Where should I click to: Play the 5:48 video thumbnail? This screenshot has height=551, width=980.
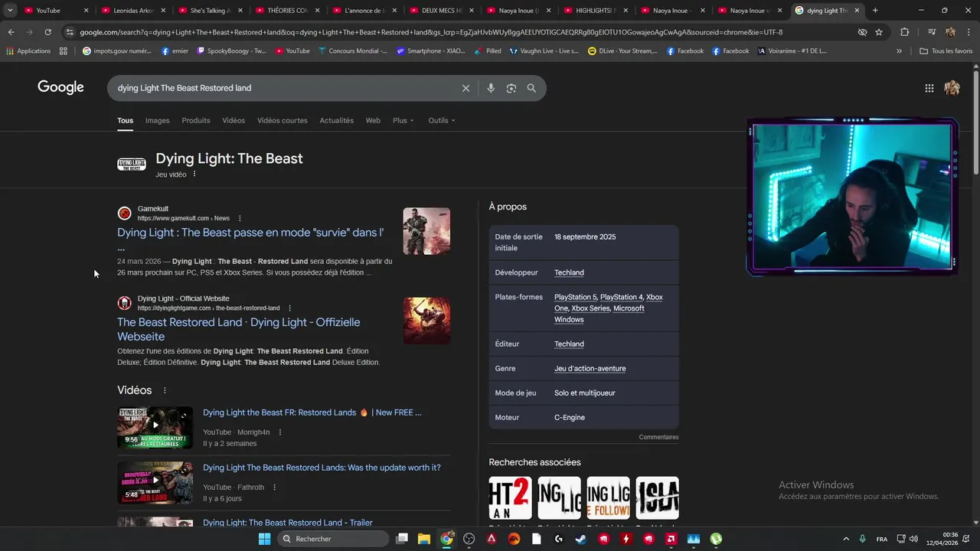point(155,482)
